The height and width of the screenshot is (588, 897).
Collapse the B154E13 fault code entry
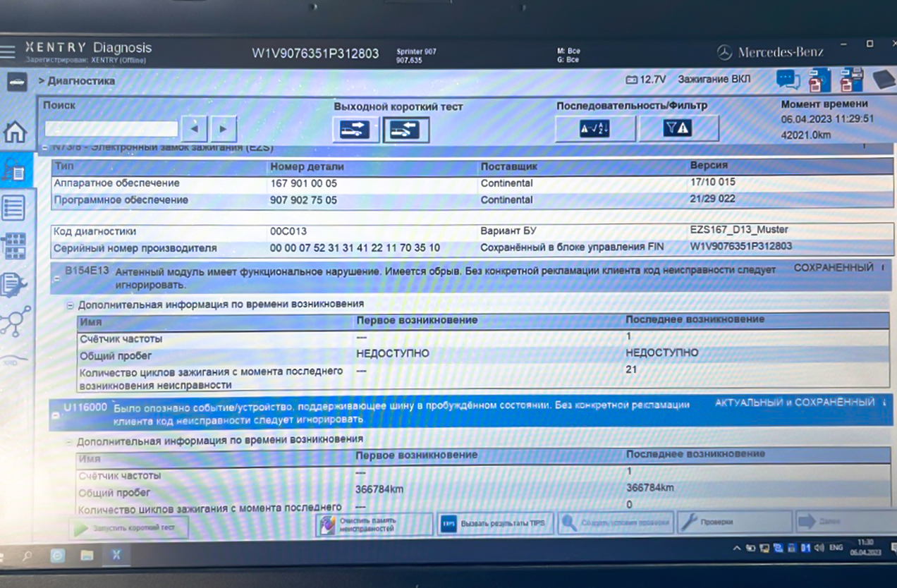(x=55, y=279)
